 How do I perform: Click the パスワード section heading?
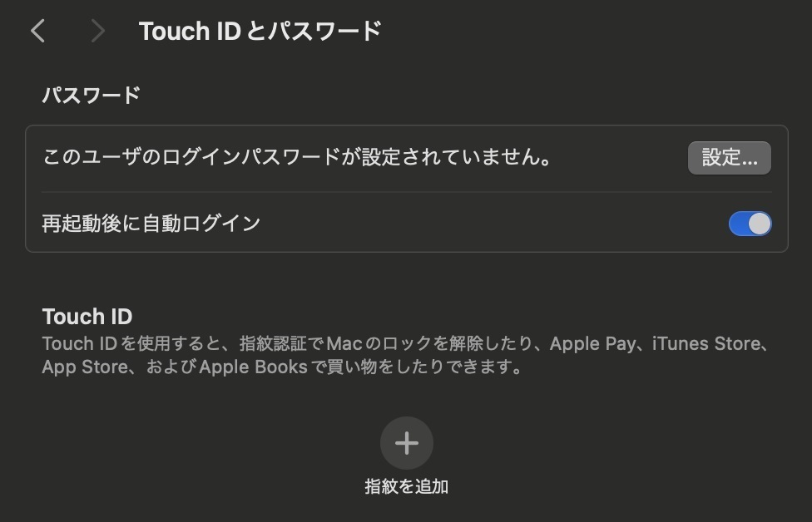(x=92, y=96)
